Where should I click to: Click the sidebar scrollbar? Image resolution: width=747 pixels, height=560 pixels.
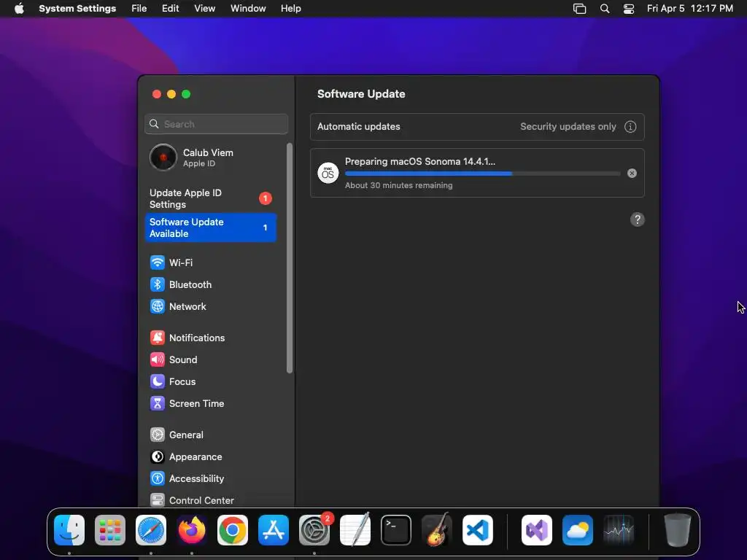coord(290,258)
